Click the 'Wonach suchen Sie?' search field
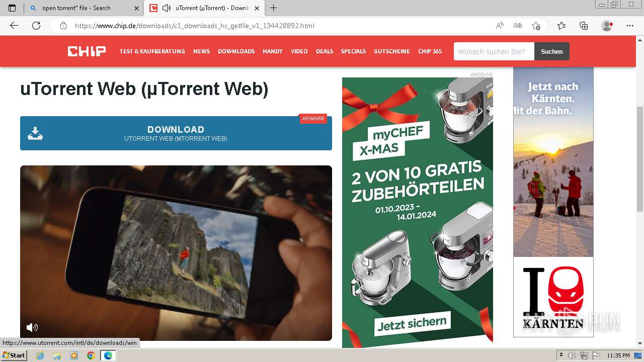The width and height of the screenshot is (644, 362). [494, 51]
